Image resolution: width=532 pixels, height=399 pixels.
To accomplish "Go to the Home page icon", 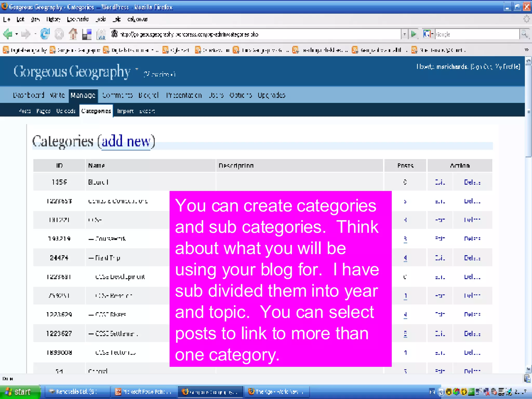I will [x=73, y=34].
